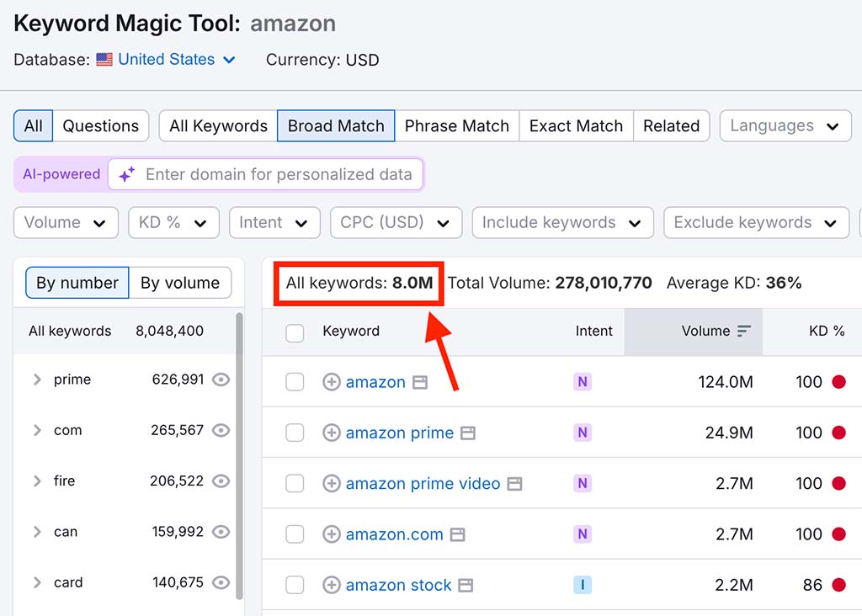Switch to the Phrase Match tab

(457, 125)
